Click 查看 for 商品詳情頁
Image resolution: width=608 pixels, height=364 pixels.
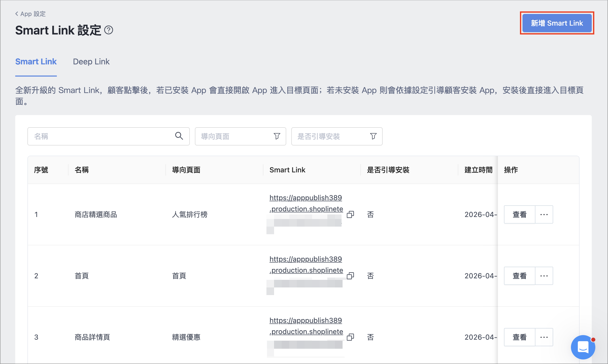coord(519,337)
